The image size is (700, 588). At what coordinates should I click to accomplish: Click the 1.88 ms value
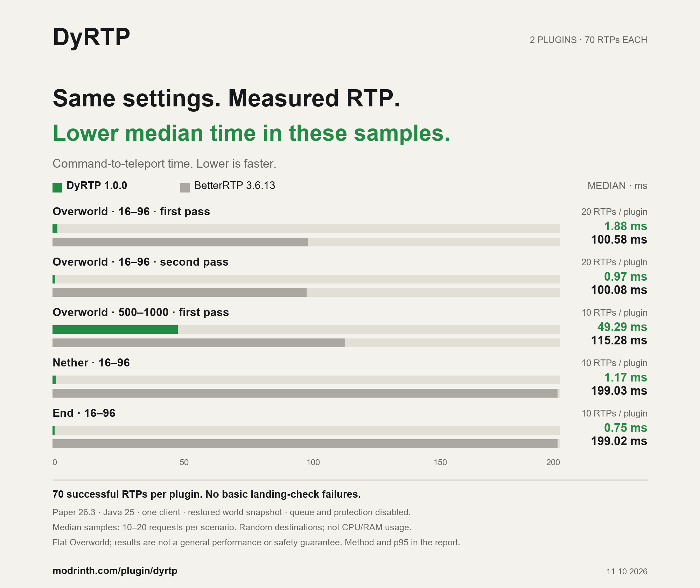pyautogui.click(x=626, y=226)
